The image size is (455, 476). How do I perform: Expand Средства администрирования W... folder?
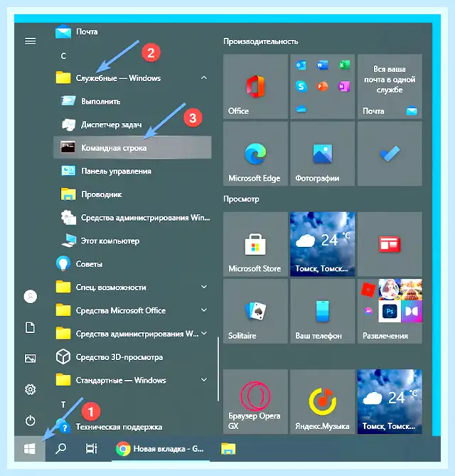pyautogui.click(x=132, y=334)
